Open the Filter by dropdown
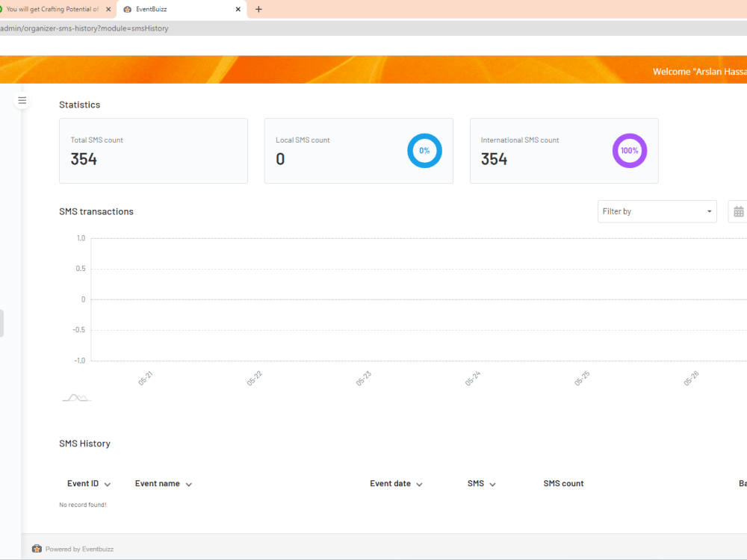This screenshot has width=747, height=560. click(x=657, y=211)
